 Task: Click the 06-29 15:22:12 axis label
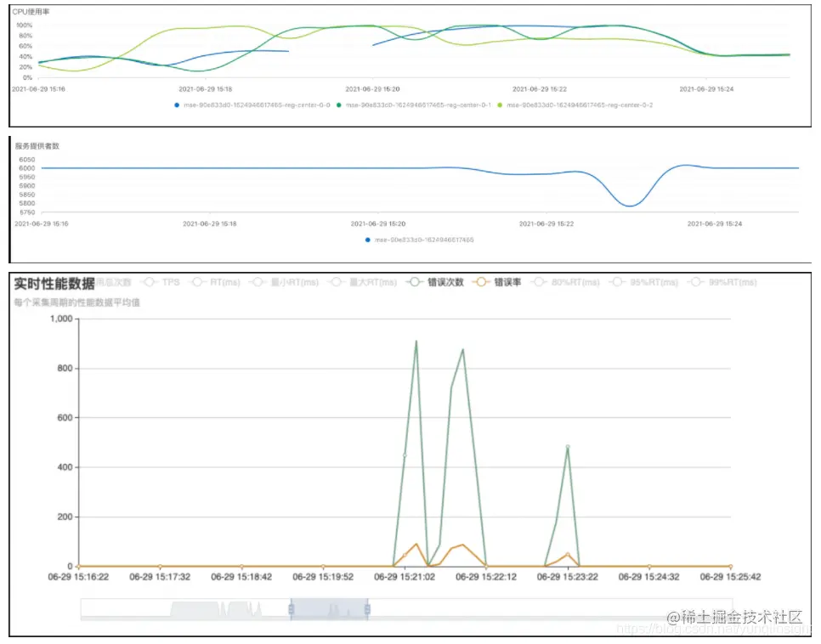pos(486,577)
